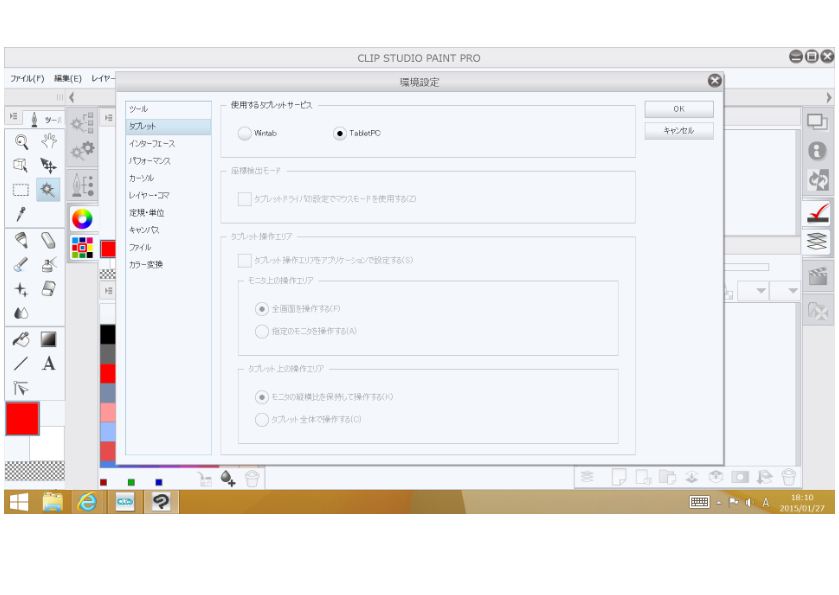The width and height of the screenshot is (839, 595).
Task: Select the Object operation cube tool
Action: pyautogui.click(x=20, y=165)
